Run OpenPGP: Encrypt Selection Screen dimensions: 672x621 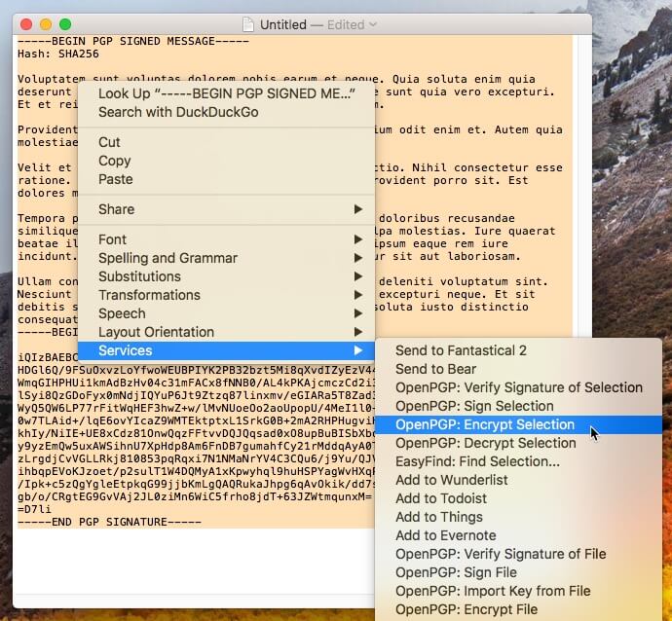[x=518, y=424]
